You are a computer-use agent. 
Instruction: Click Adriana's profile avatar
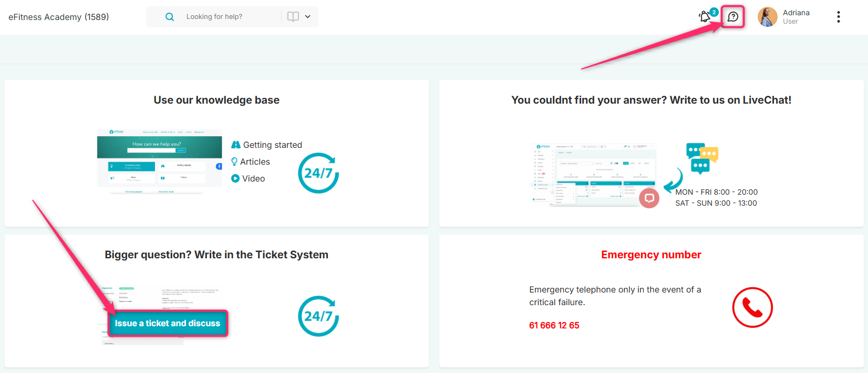pos(767,17)
